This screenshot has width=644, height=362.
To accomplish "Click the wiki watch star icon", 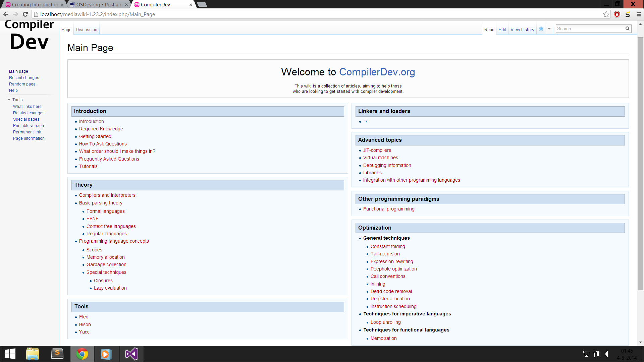I will [541, 29].
